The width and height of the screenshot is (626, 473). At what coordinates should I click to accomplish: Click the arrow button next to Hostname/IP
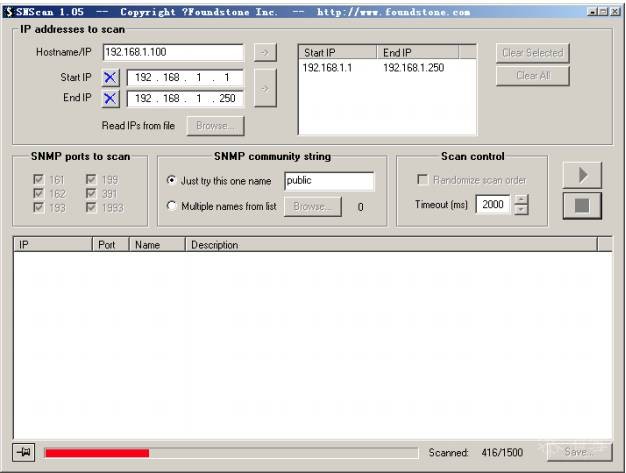coord(263,52)
